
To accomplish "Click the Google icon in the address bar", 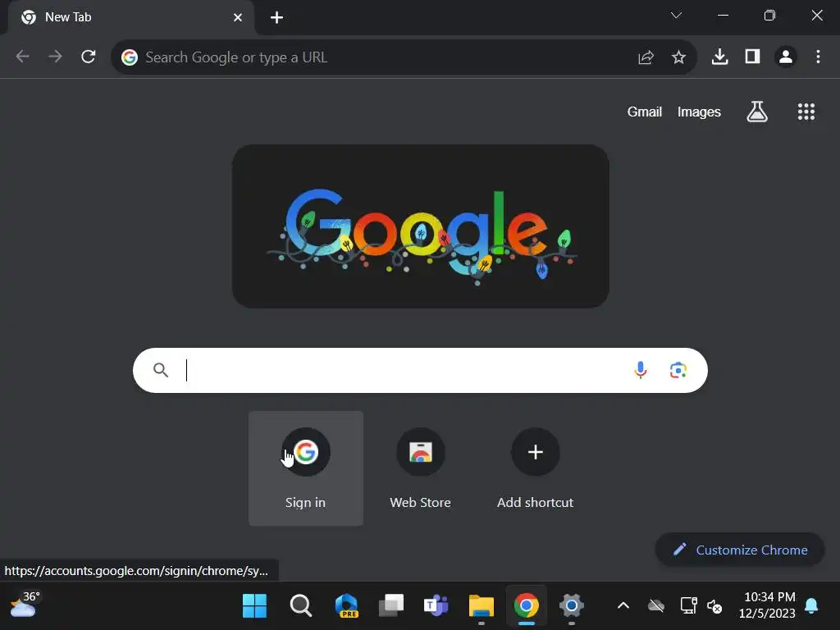I will (x=130, y=57).
